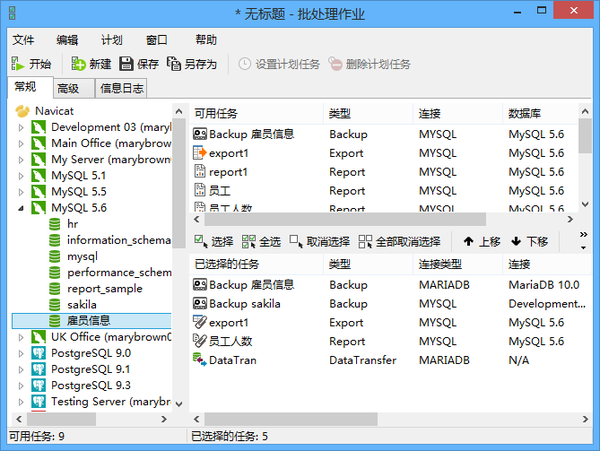
Task: Click the 员工人数 icon in selected tasks
Action: tap(200, 341)
